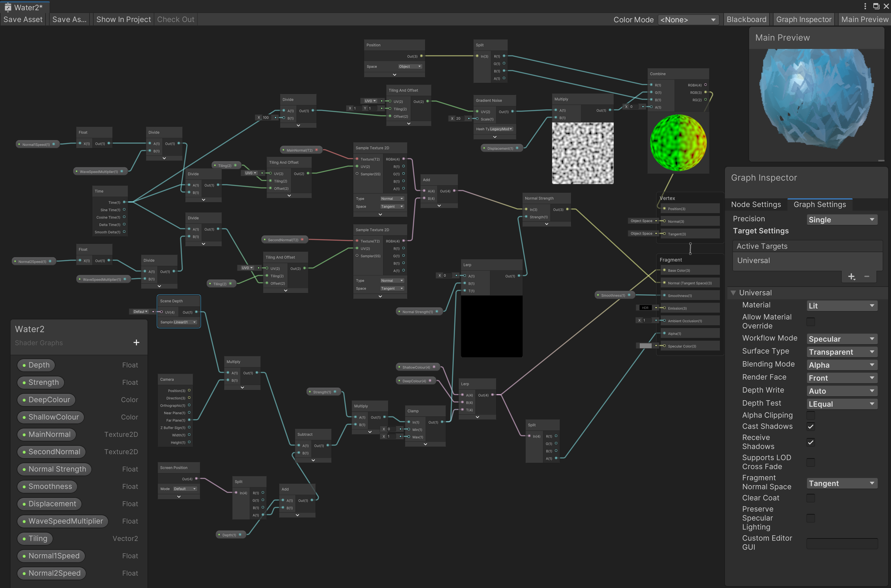Open the Render Face dropdown
The height and width of the screenshot is (588, 891).
tap(842, 378)
